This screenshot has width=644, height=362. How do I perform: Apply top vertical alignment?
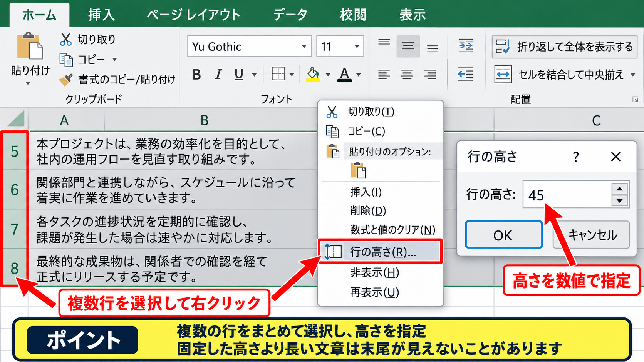(x=384, y=42)
